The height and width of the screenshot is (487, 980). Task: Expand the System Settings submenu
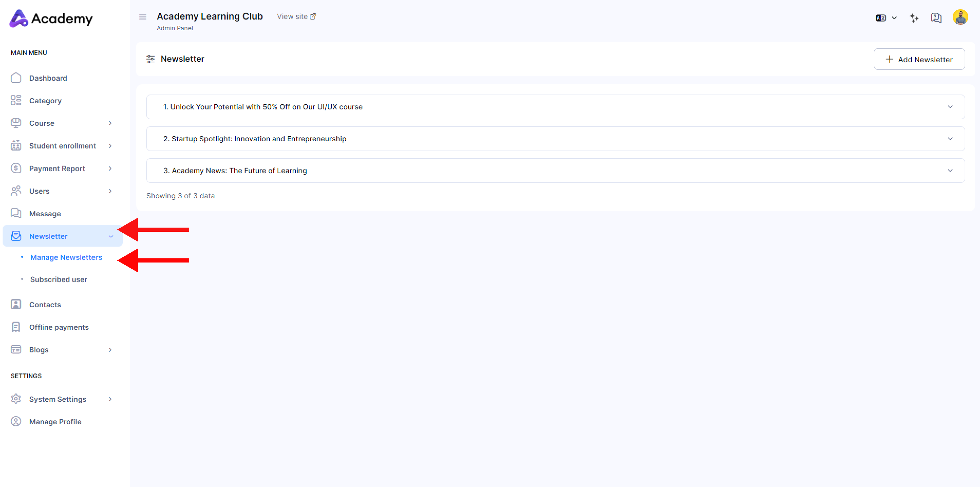110,399
